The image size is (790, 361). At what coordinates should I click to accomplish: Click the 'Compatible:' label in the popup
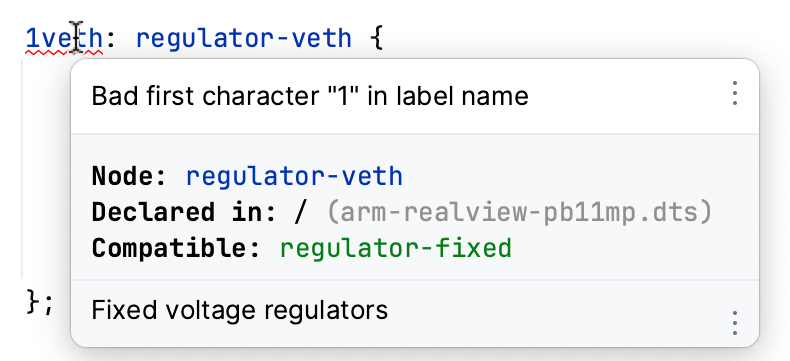tap(176, 248)
